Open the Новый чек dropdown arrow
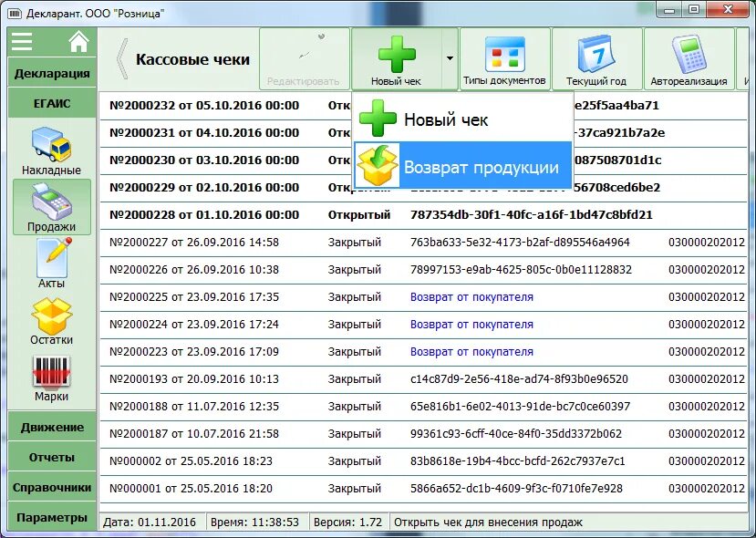Screen dimensions: 756x538 click(x=449, y=58)
